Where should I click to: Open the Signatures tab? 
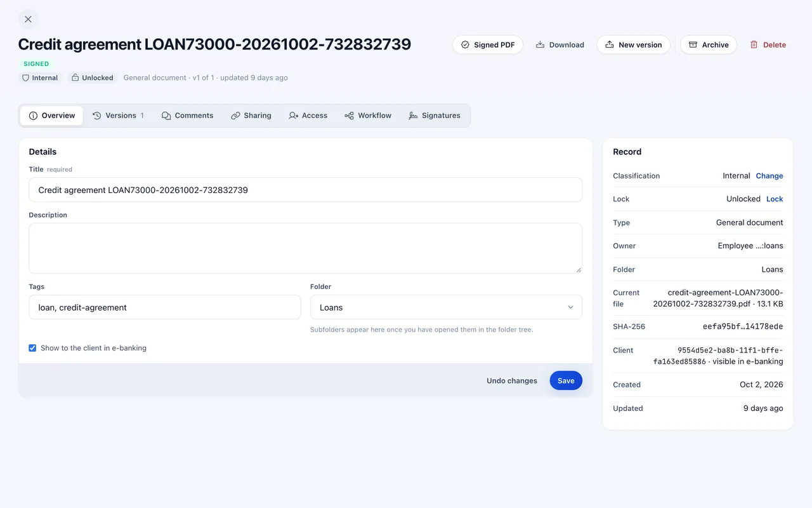point(435,116)
